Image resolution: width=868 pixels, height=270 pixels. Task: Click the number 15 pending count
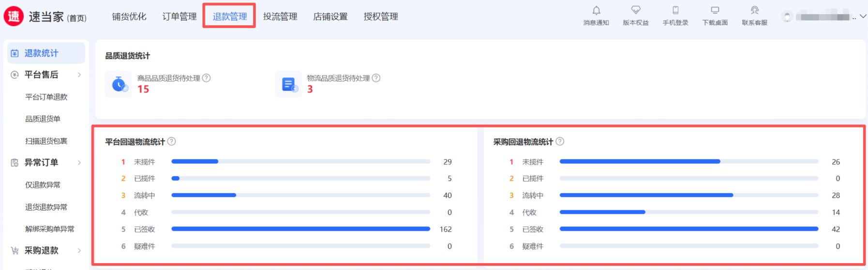(x=143, y=89)
